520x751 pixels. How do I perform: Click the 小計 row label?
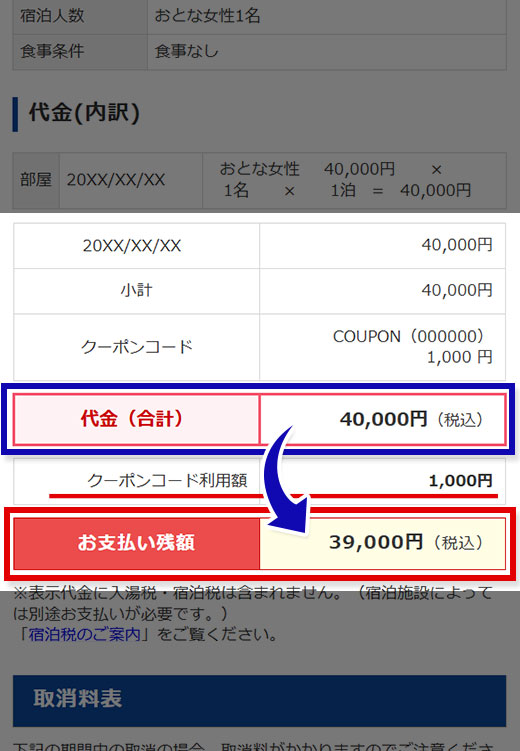click(136, 291)
